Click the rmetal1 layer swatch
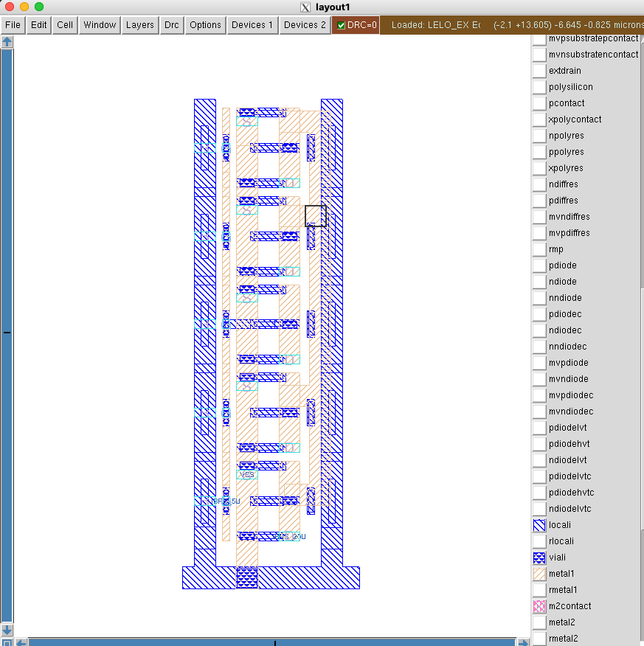The height and width of the screenshot is (646, 644). pos(539,590)
